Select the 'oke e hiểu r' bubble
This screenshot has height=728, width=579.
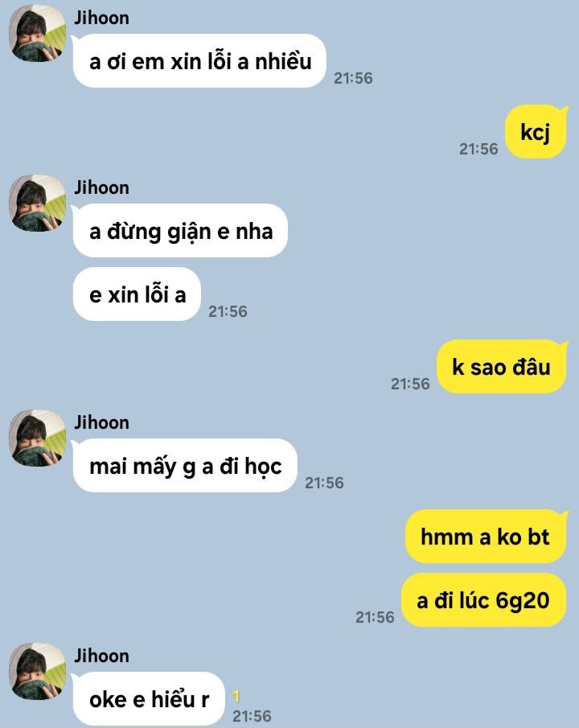pos(149,699)
